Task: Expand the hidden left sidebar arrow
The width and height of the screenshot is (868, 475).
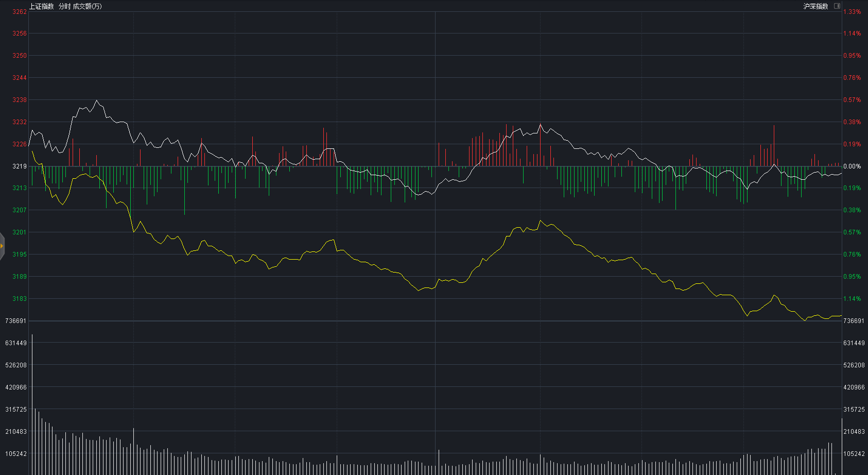Action: [2, 246]
